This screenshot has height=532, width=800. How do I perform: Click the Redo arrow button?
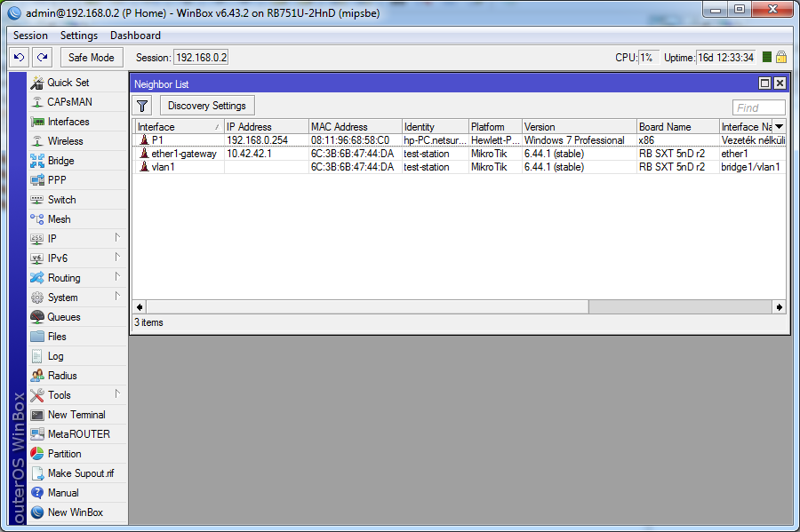(43, 57)
